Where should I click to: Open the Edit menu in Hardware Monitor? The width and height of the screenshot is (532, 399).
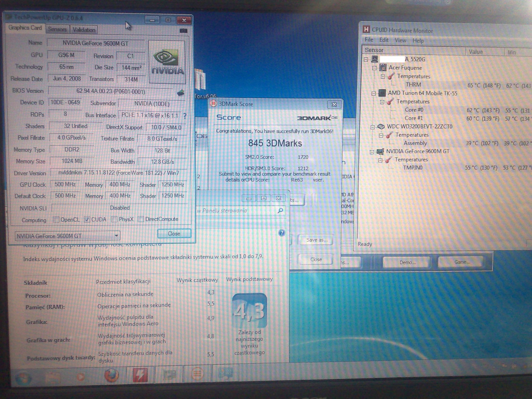point(384,40)
